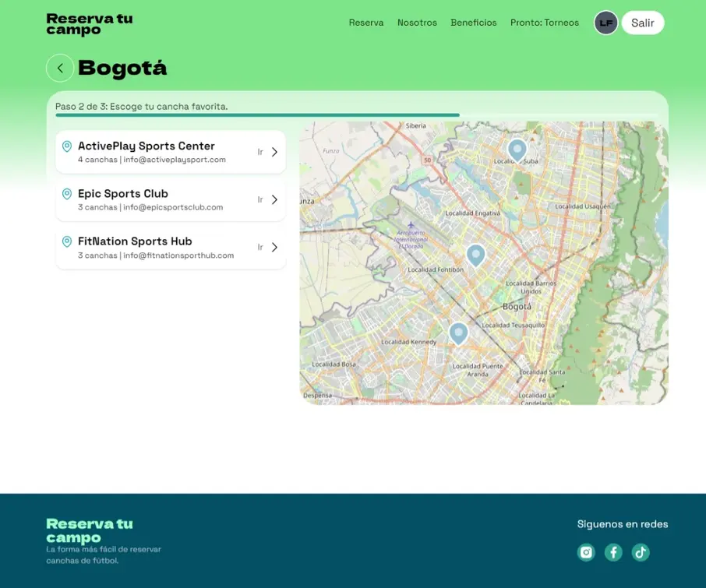
Task: Click the step 2 of 3 progress bar
Action: 357,115
